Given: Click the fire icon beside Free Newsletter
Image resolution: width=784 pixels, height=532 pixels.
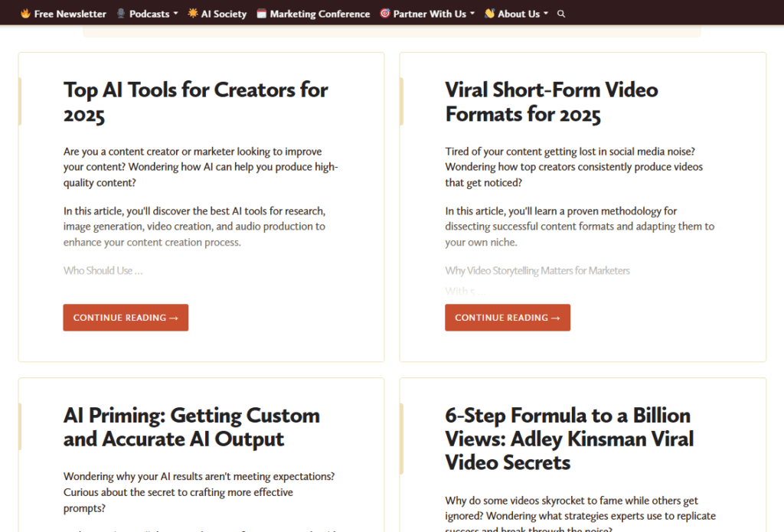Looking at the screenshot, I should pyautogui.click(x=25, y=14).
